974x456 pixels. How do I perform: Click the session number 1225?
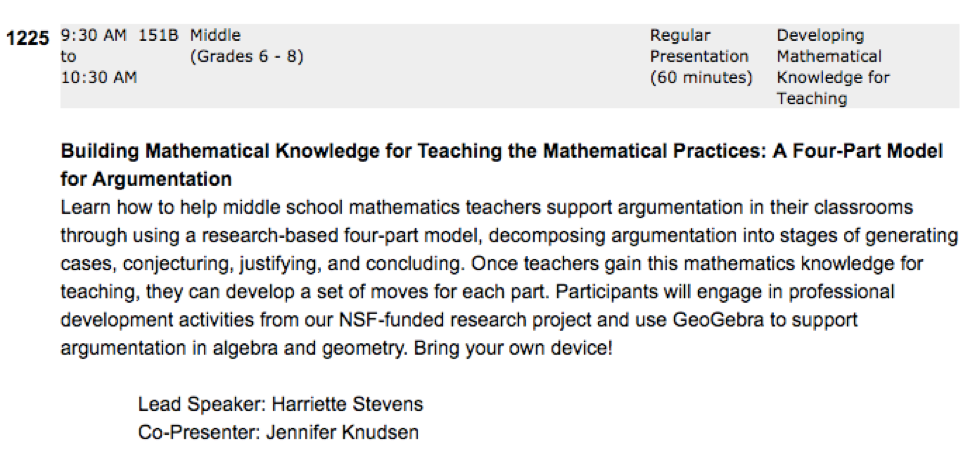coord(26,39)
